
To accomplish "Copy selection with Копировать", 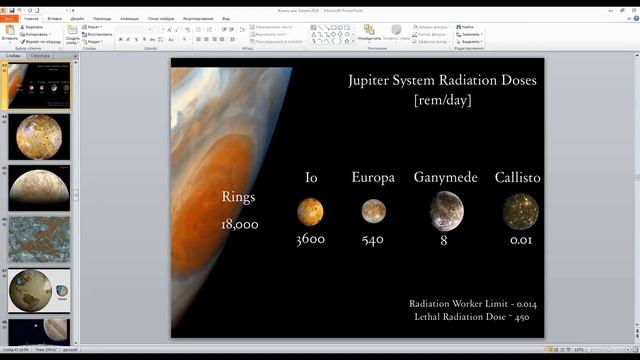I will click(35, 34).
